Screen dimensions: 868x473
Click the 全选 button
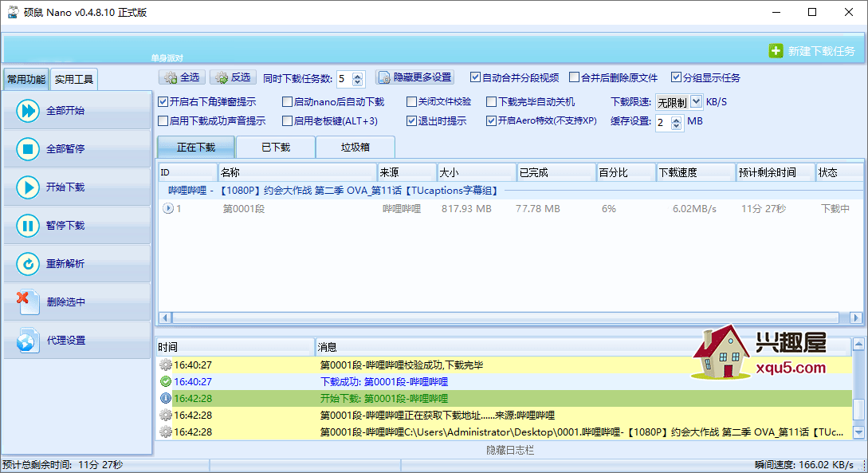click(182, 77)
